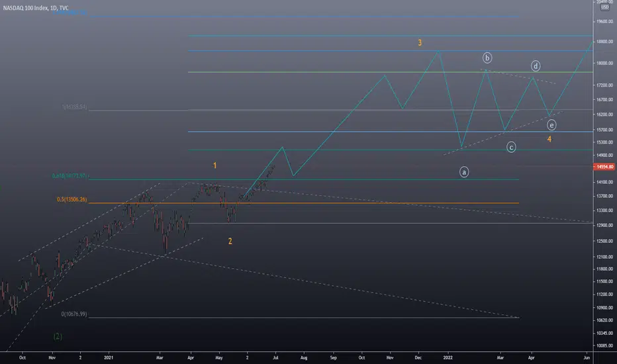Click the Dec label on time axis

coord(418,357)
